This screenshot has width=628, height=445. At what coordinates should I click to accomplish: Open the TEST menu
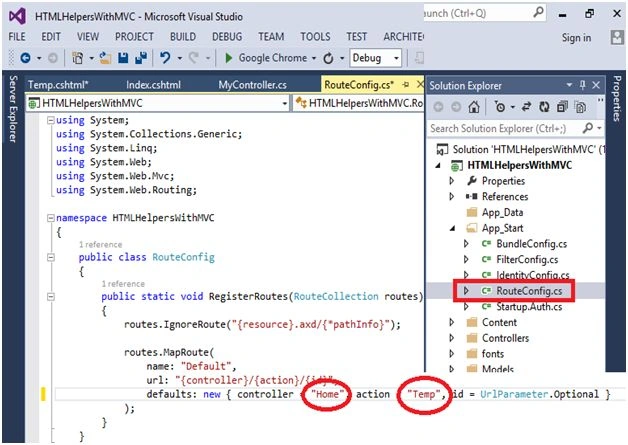coord(356,37)
